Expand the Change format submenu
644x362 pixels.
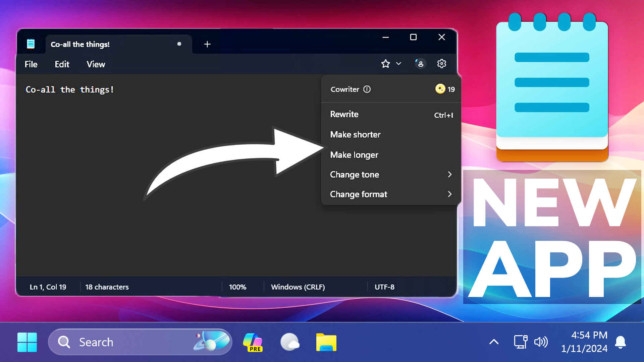391,194
